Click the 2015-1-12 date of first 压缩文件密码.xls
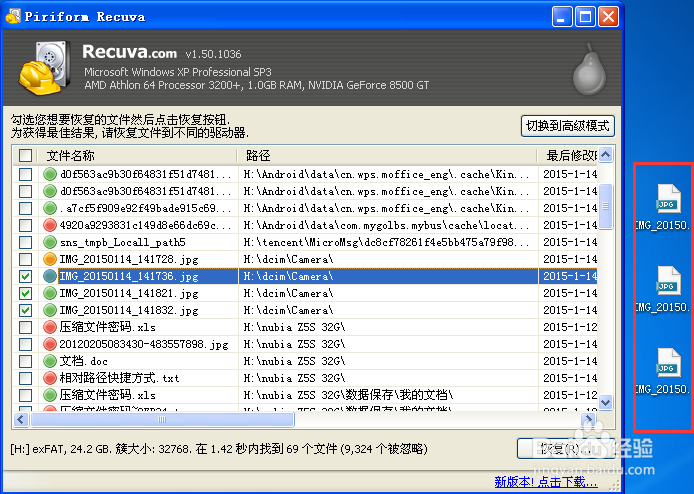 [x=570, y=327]
